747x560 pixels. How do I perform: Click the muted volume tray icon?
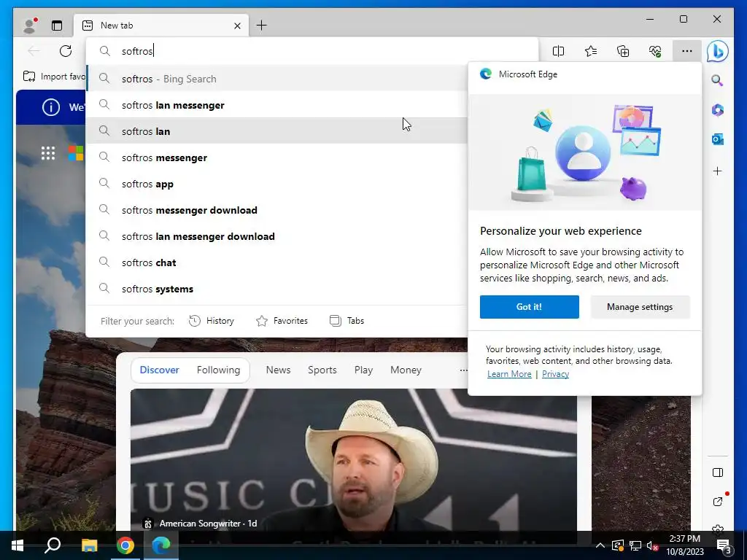[653, 545]
